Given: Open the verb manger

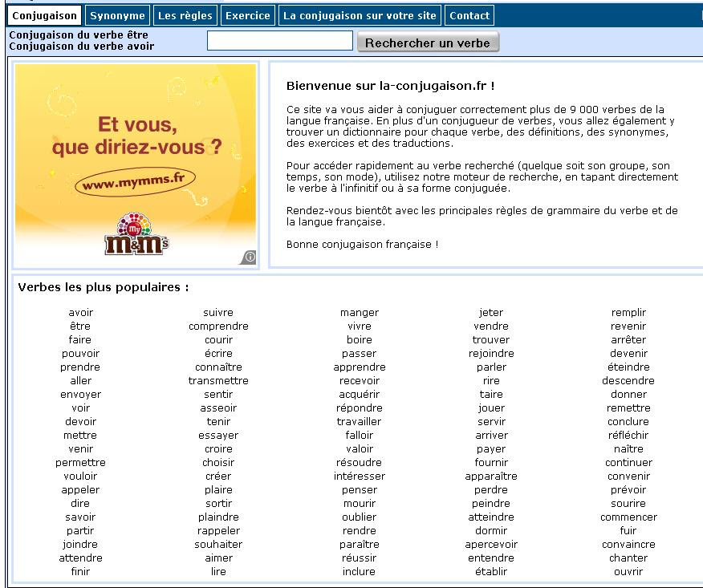Looking at the screenshot, I should point(360,312).
